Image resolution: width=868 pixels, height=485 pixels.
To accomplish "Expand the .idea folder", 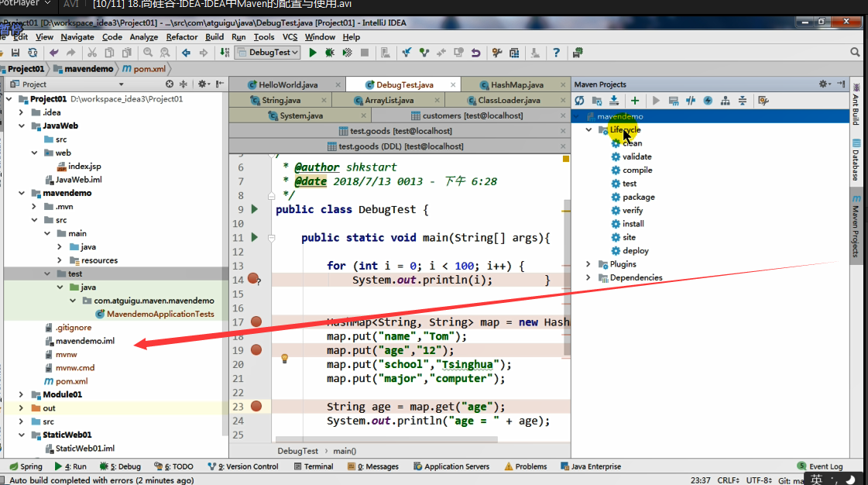I will [x=22, y=112].
